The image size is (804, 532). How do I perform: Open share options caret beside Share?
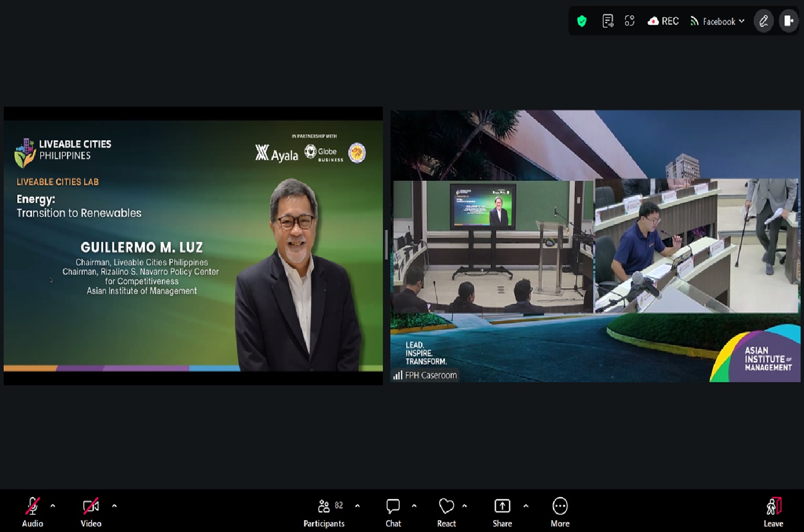click(x=526, y=506)
